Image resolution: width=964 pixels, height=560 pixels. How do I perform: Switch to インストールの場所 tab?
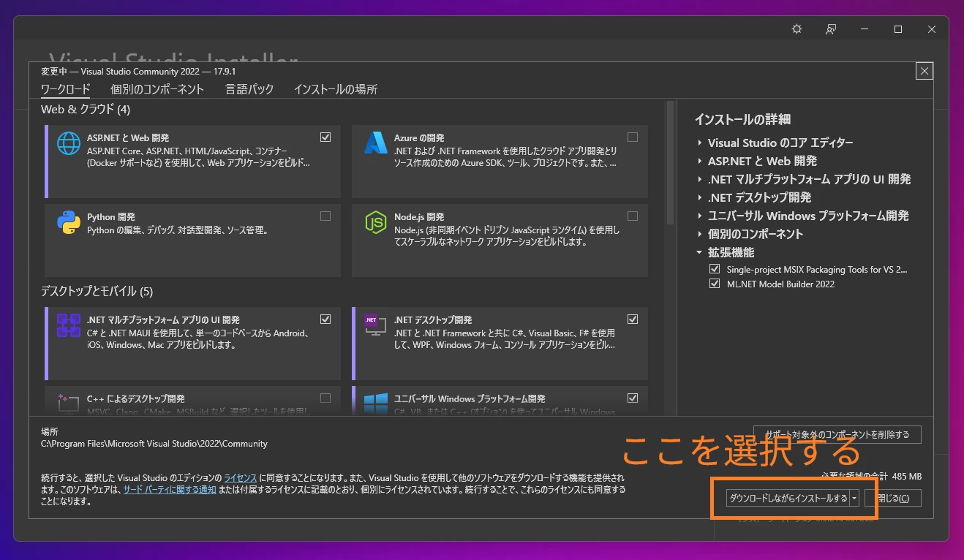point(336,89)
